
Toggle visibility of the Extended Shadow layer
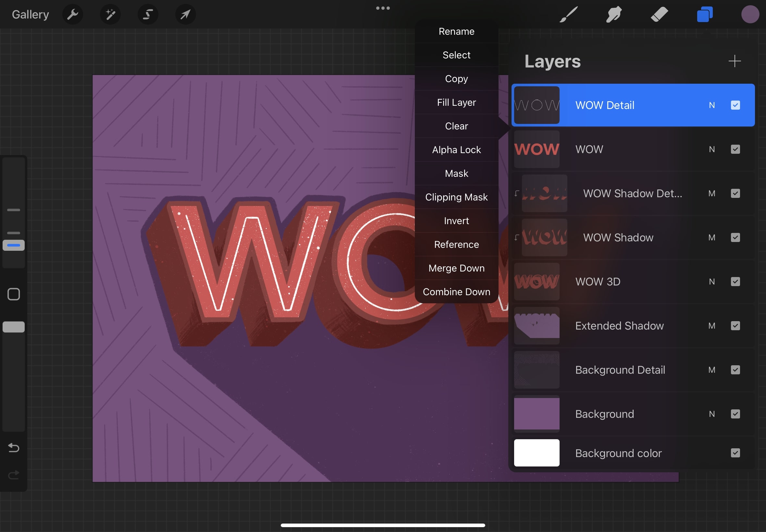click(735, 326)
